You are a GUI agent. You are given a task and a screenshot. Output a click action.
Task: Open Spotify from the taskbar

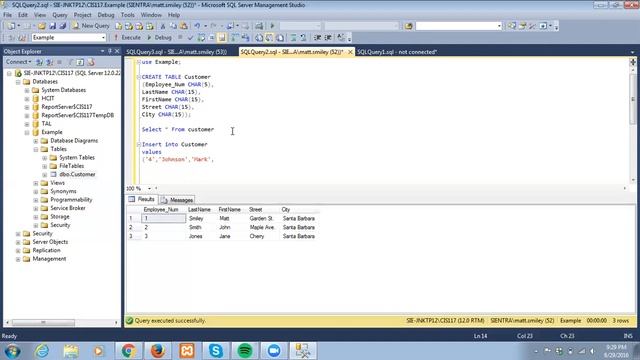245,351
